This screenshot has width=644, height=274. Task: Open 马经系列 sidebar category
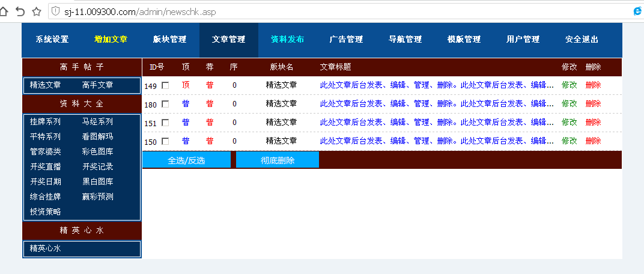click(97, 121)
